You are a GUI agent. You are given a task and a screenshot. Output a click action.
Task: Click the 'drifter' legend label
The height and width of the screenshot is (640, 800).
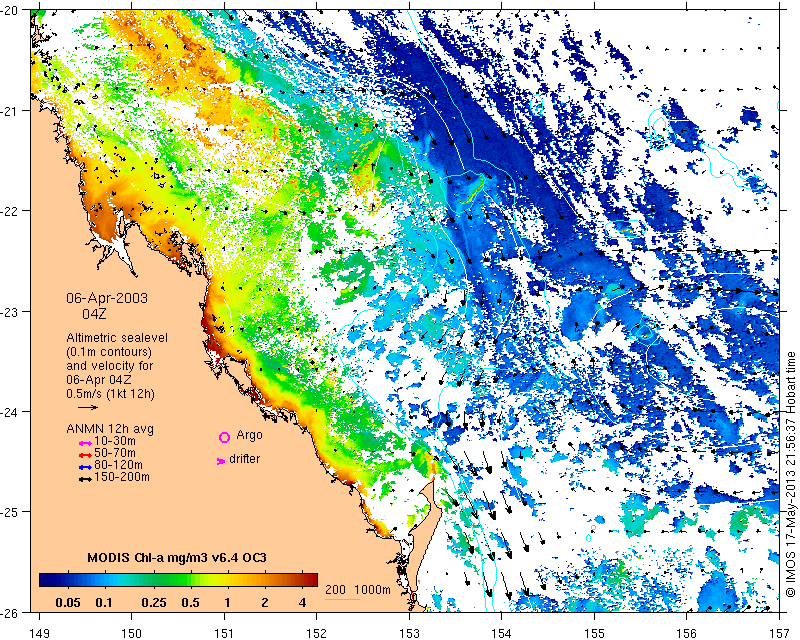[244, 459]
